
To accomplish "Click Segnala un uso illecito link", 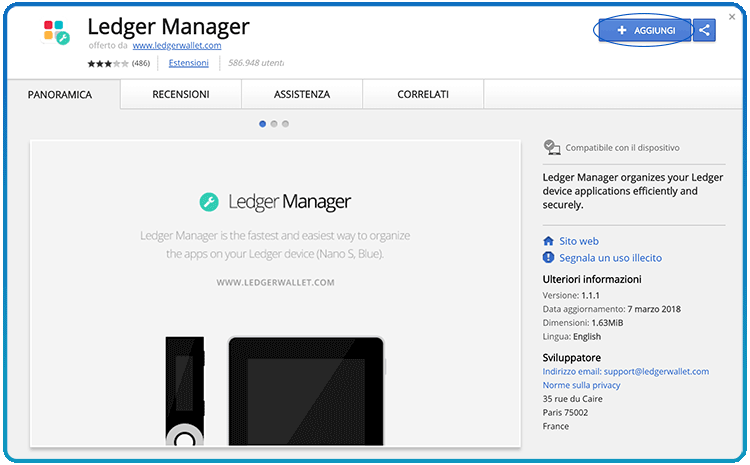I will [x=610, y=258].
